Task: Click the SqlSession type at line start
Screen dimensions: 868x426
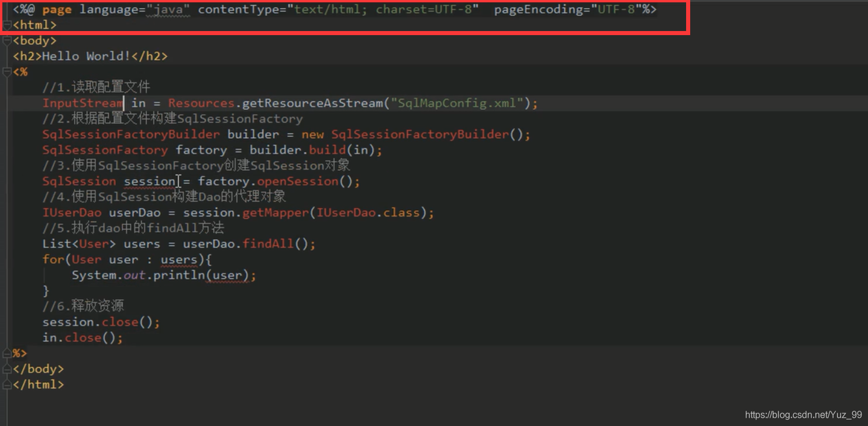Action: click(79, 181)
